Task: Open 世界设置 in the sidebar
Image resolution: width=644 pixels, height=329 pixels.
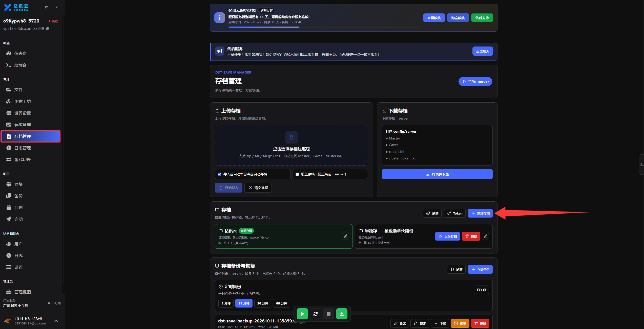Action: point(30,113)
